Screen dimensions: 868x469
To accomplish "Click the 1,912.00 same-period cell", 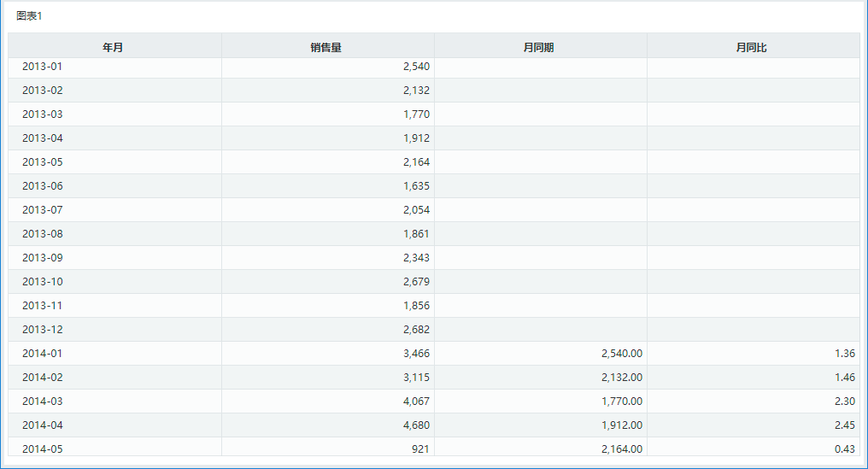I will 622,425.
